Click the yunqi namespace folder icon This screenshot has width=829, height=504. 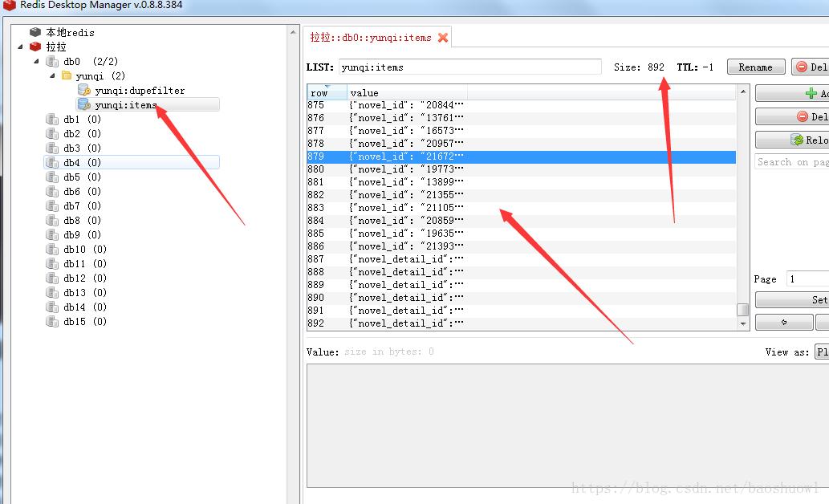pos(67,76)
